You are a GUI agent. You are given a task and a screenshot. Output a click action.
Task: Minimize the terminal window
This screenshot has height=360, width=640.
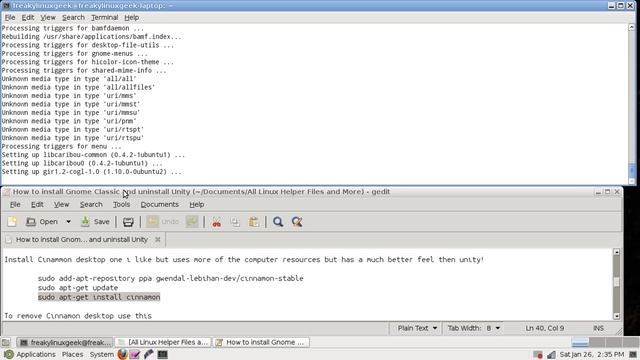611,6
